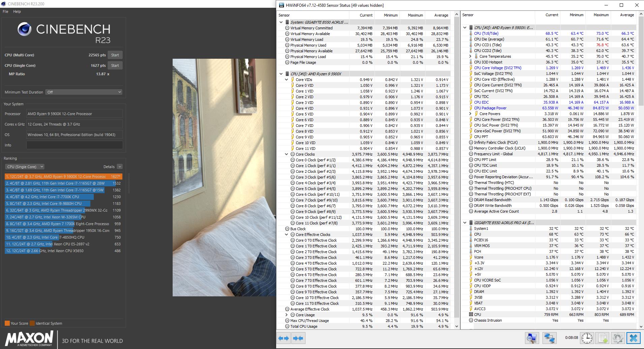Open HWiNFO sensor settings gear
644x349 pixels.
(618, 338)
